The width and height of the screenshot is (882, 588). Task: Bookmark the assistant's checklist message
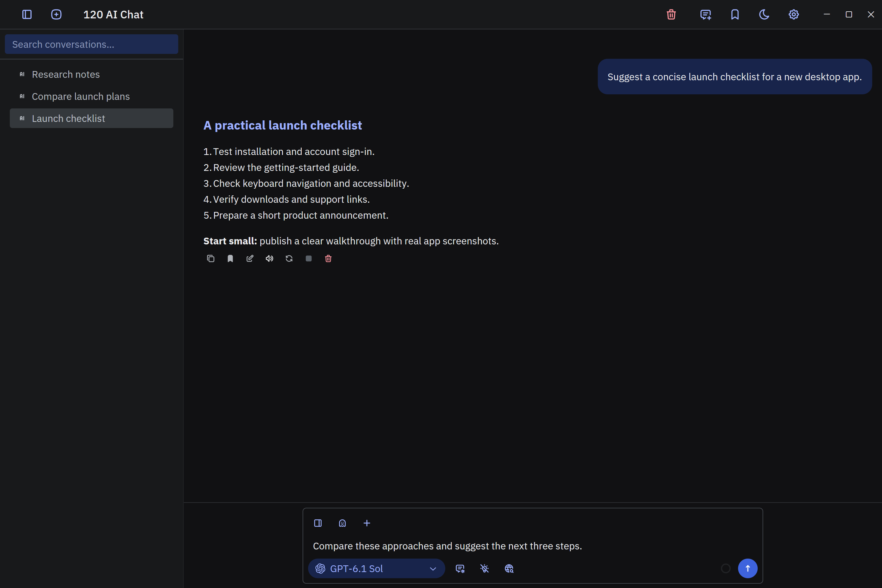(x=230, y=259)
